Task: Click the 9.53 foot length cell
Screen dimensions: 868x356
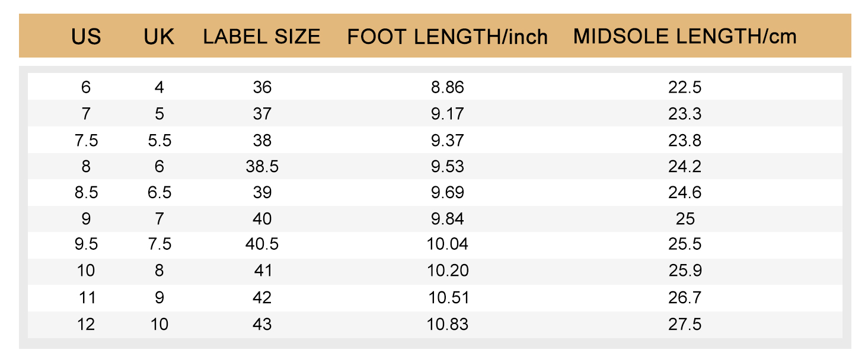Action: tap(448, 167)
